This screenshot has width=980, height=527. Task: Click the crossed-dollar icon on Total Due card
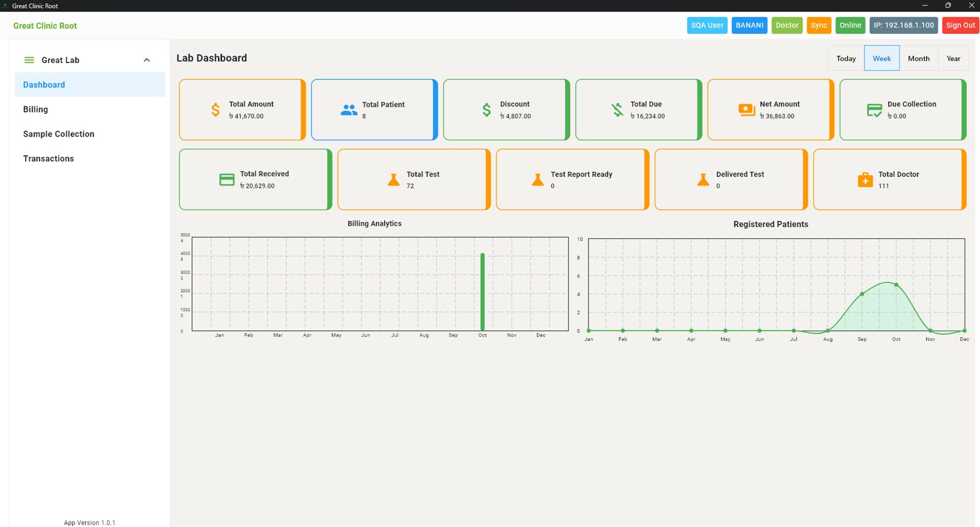[x=617, y=110]
